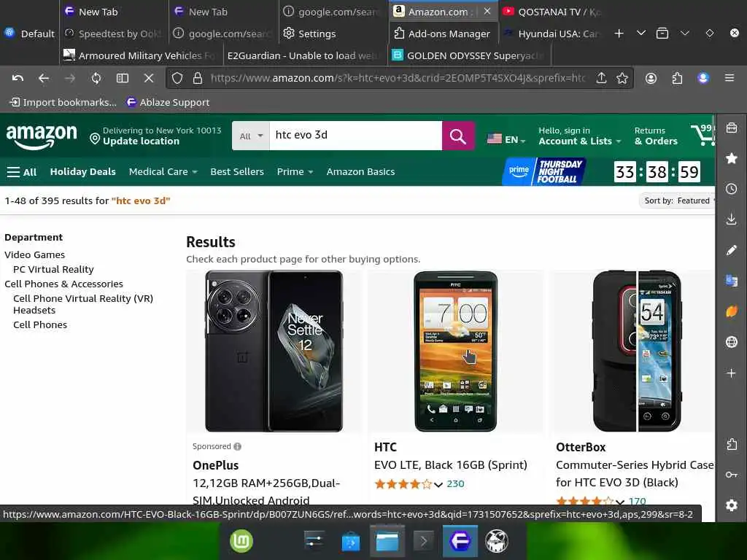Viewport: 747px width, 560px height.
Task: Click Update location
Action: (141, 141)
